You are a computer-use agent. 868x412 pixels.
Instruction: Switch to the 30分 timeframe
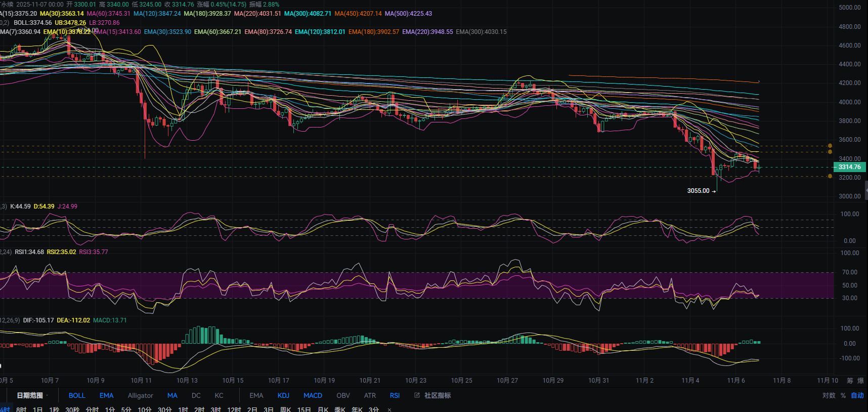point(164,409)
